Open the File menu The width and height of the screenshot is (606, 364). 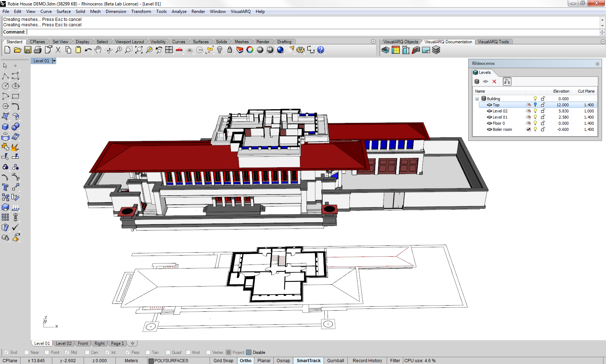point(6,12)
